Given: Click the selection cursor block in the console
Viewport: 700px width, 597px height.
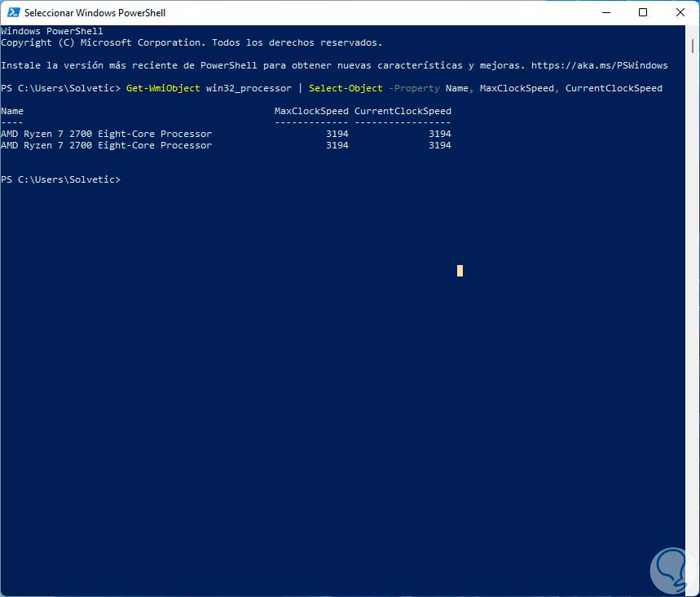Looking at the screenshot, I should [460, 271].
